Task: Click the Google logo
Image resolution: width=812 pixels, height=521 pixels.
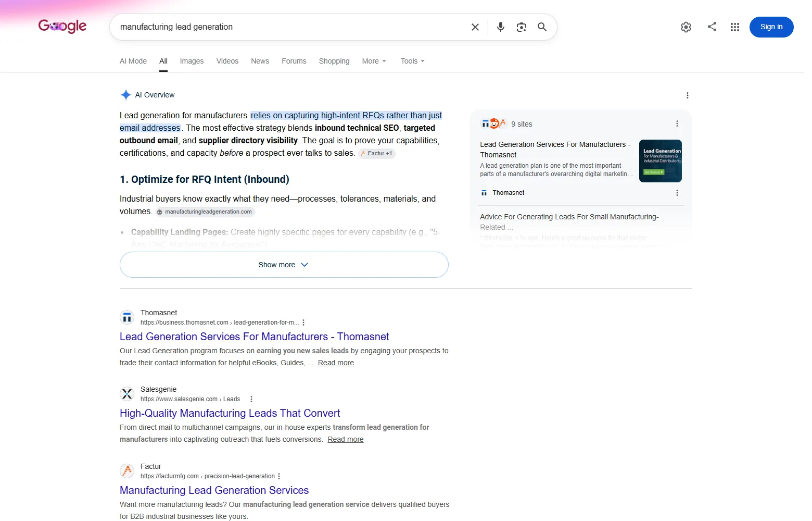Action: coord(62,26)
